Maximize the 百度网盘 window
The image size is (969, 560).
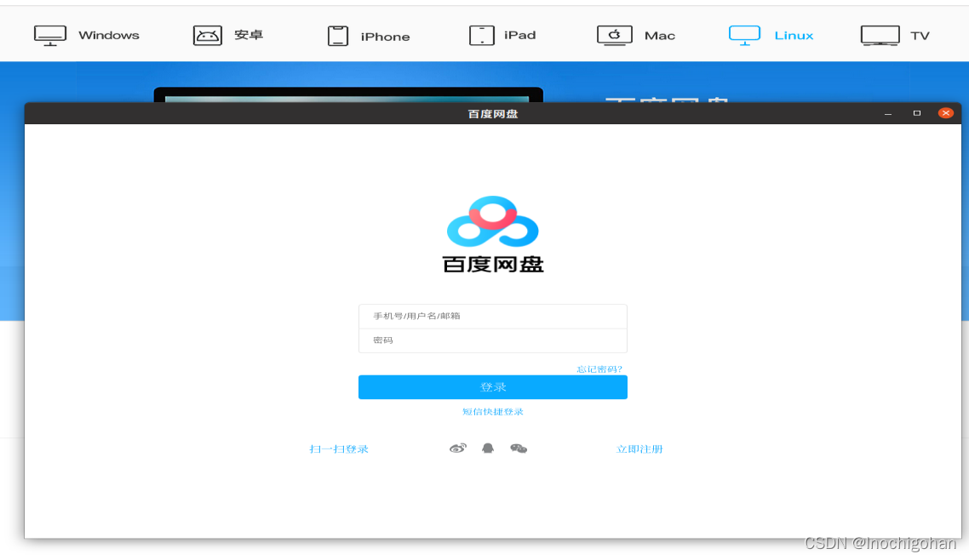[x=917, y=113]
